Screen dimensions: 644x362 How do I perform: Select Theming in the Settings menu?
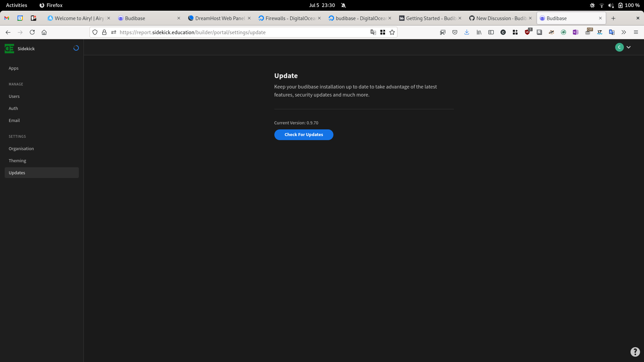tap(17, 161)
